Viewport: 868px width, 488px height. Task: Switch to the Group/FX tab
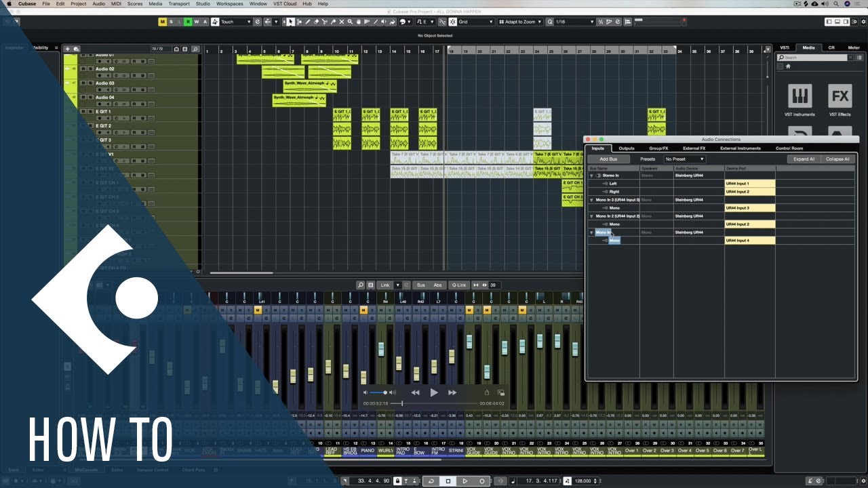coord(658,148)
